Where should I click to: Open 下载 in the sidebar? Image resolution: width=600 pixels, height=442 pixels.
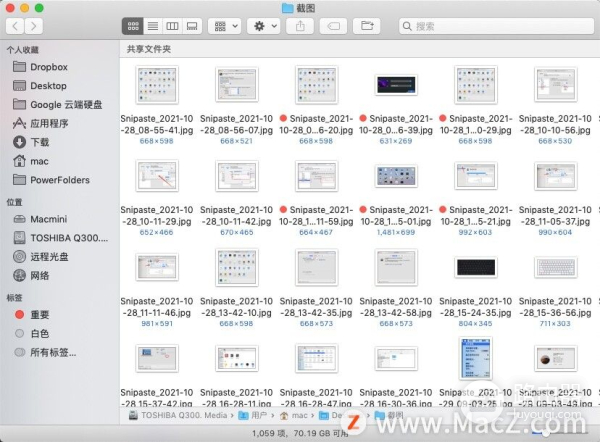click(x=31, y=142)
